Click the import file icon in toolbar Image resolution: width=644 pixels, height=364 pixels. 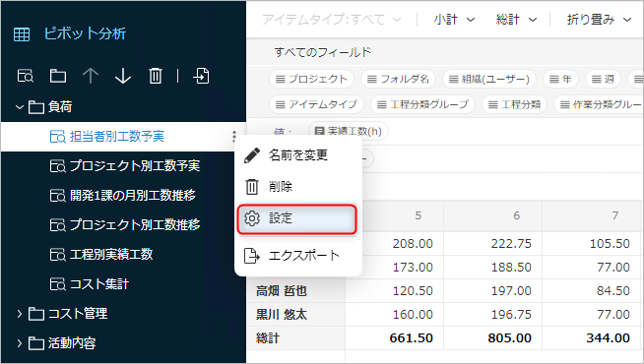point(201,76)
